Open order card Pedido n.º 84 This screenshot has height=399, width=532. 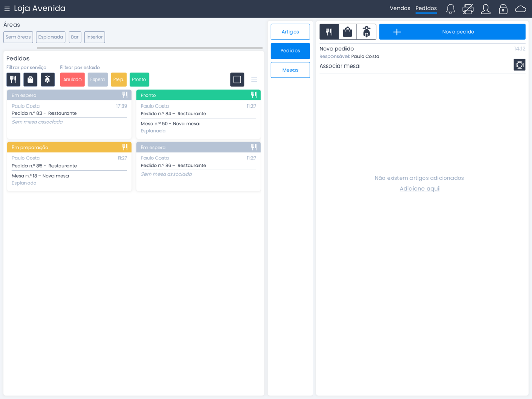[198, 114]
